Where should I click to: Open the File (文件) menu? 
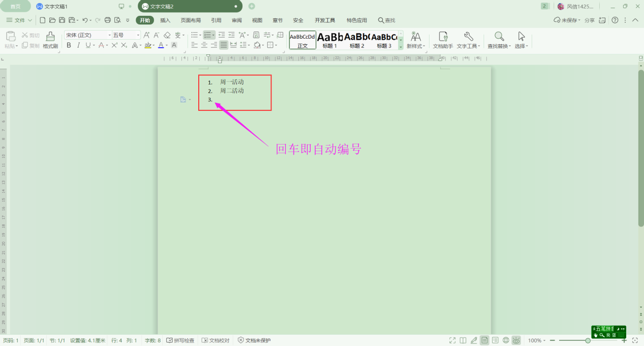19,20
